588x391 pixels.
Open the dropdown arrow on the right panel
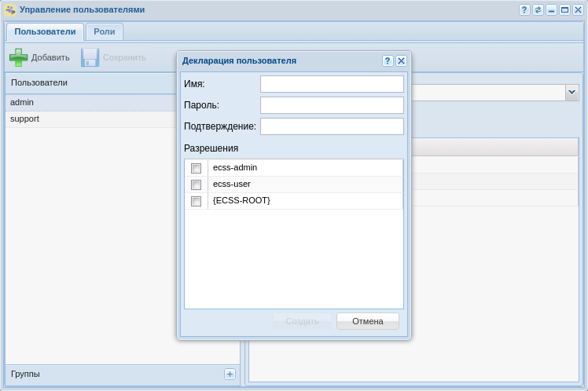pos(571,93)
